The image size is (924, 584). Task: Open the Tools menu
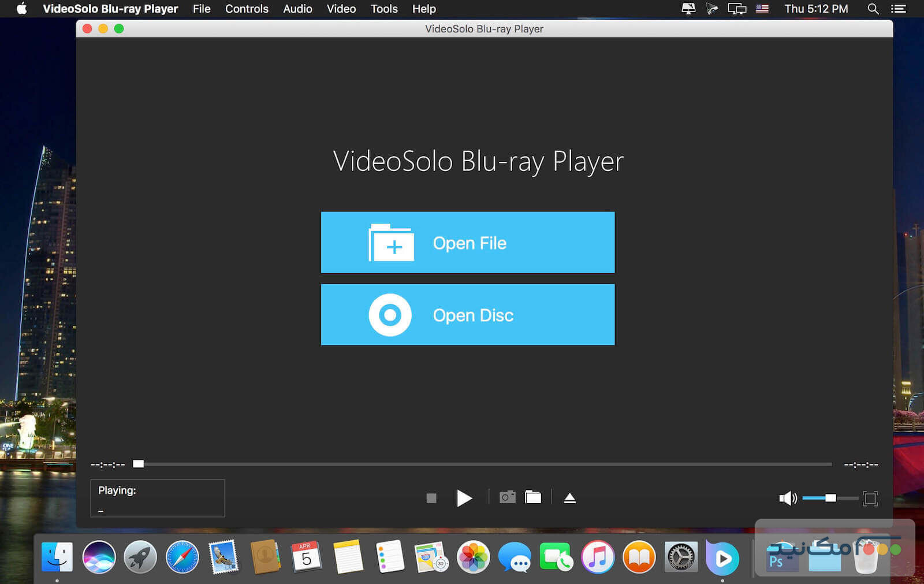point(383,9)
